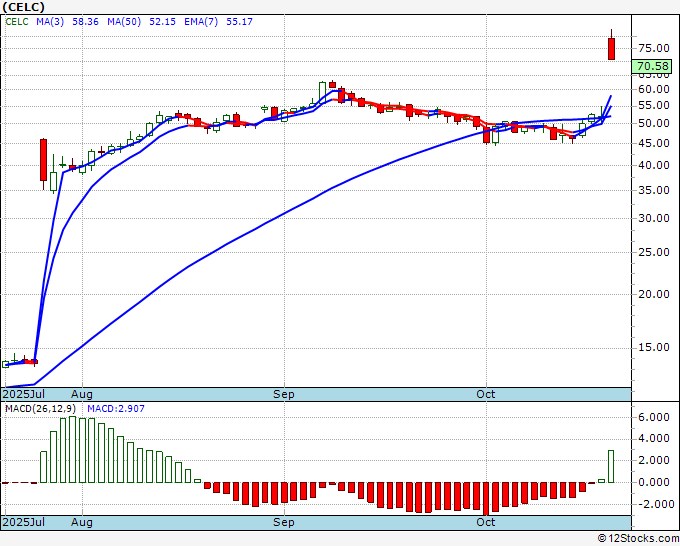Click the (CELC) chart title
The width and height of the screenshot is (680, 546).
click(x=23, y=7)
